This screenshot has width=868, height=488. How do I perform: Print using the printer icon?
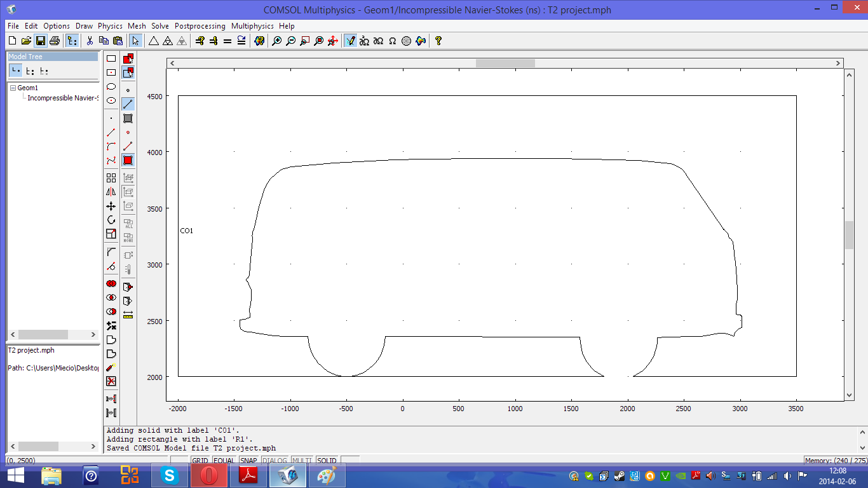pos(54,41)
